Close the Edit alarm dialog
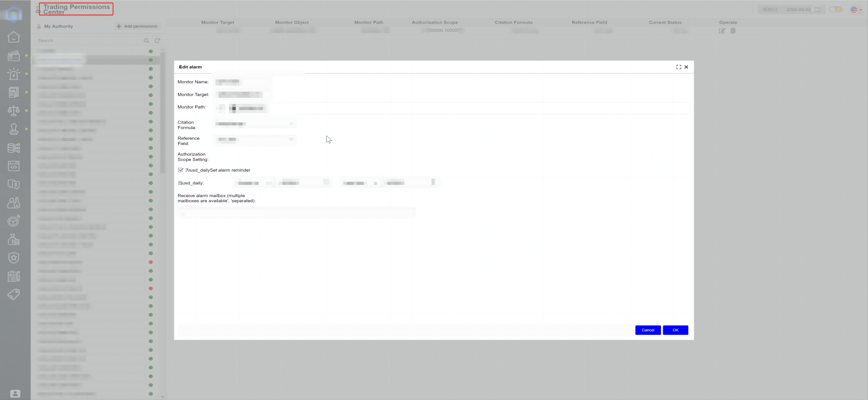 pos(686,67)
